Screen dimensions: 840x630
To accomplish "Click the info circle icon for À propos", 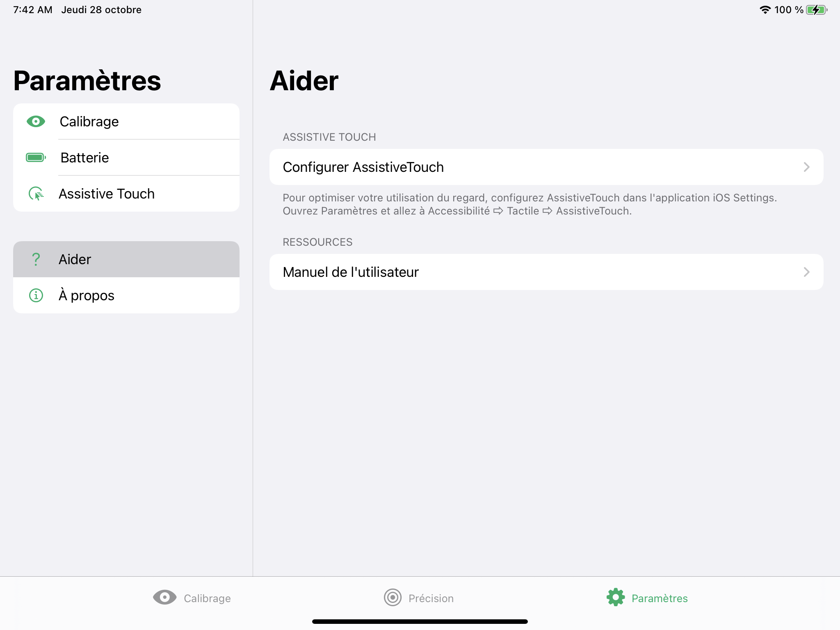I will (x=36, y=295).
